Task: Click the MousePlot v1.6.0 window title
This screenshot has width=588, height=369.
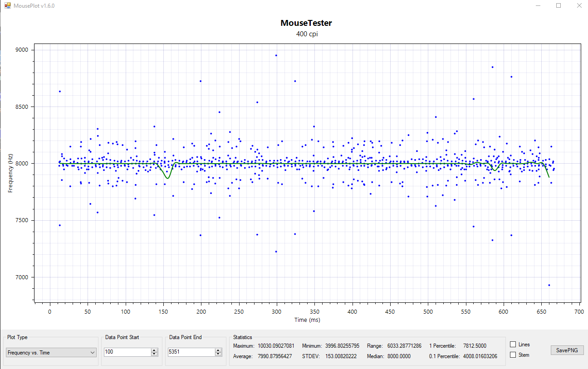Action: point(34,5)
